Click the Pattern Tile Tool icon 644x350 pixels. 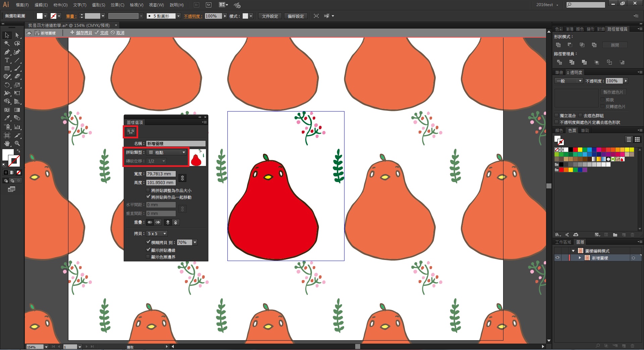(x=131, y=132)
